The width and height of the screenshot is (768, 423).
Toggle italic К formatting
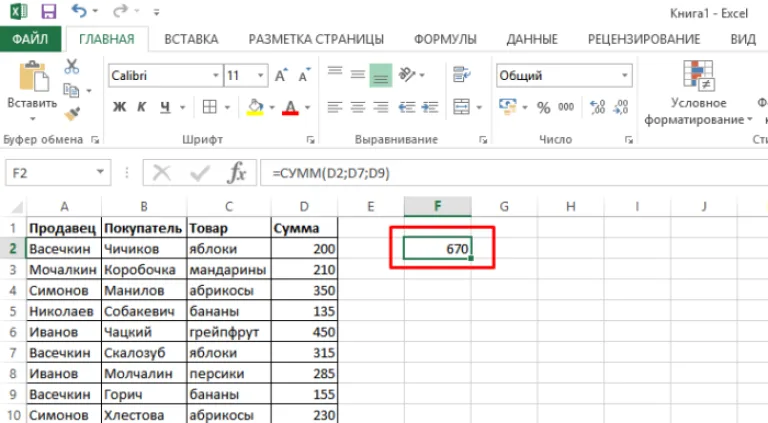coord(142,107)
